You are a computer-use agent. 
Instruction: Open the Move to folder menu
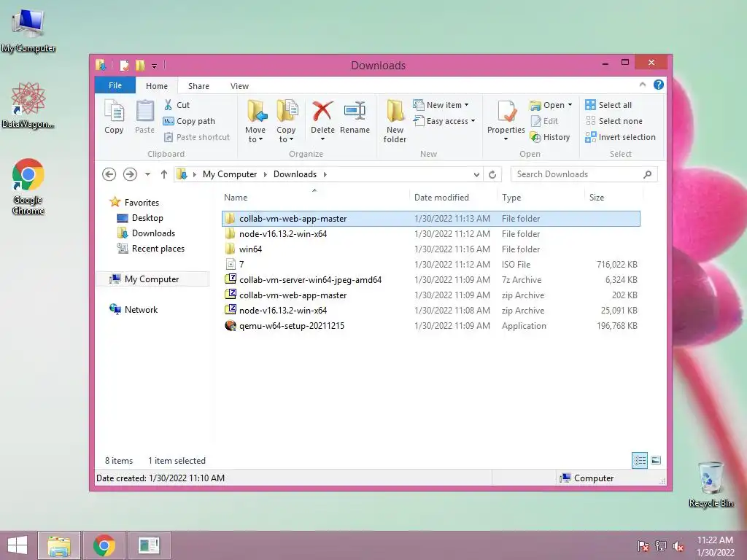[x=255, y=121]
